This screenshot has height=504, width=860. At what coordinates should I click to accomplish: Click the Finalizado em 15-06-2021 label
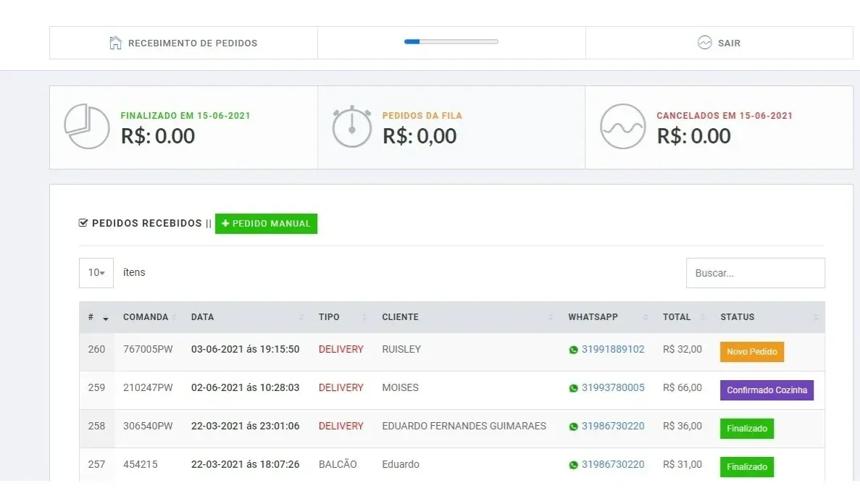point(185,116)
